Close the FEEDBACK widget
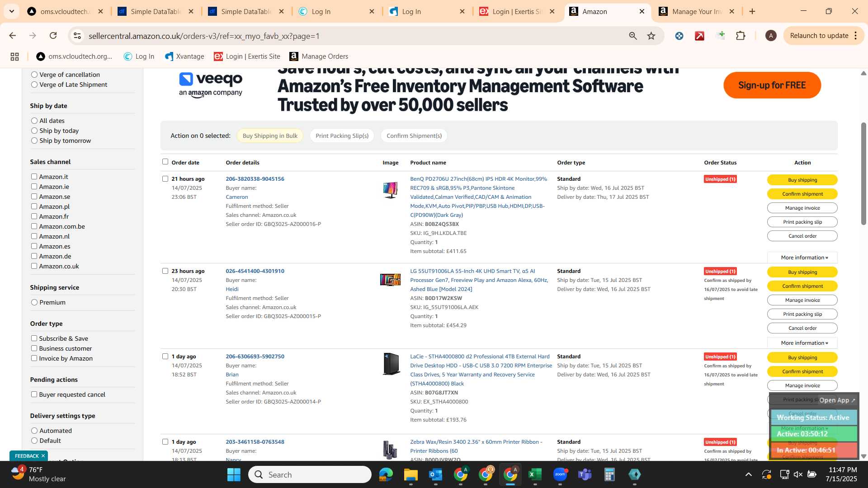Screen dimensions: 868x488 pyautogui.click(x=43, y=456)
